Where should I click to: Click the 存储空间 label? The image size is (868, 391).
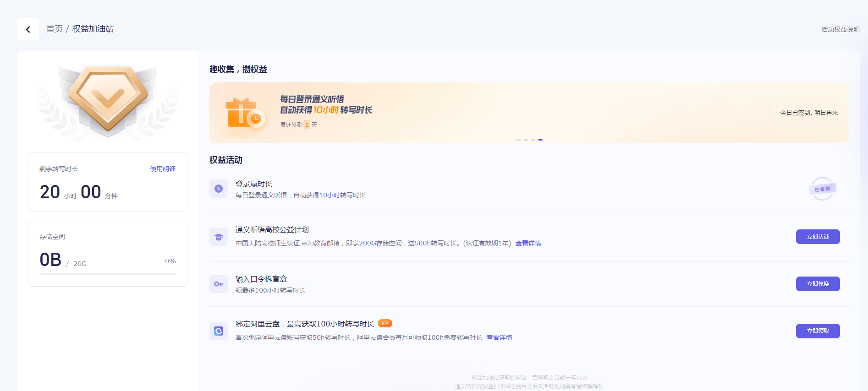pyautogui.click(x=52, y=237)
